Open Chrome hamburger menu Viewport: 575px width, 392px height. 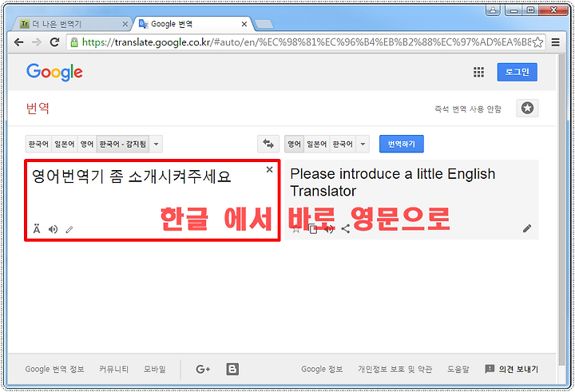point(555,42)
